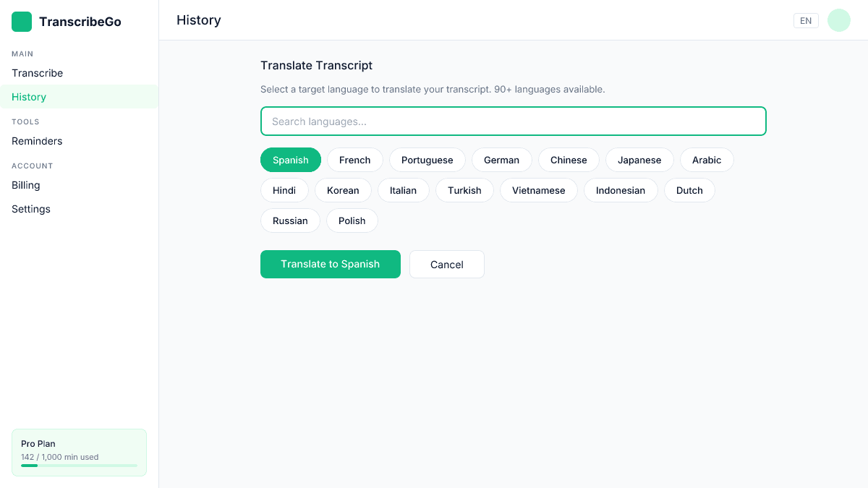Click the Search languages input field
Image resolution: width=868 pixels, height=488 pixels.
pyautogui.click(x=513, y=121)
